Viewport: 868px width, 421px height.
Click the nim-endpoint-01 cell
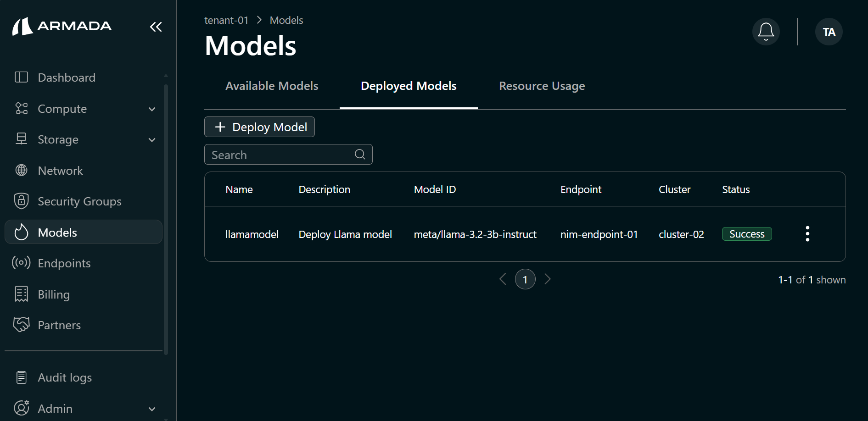[599, 234]
